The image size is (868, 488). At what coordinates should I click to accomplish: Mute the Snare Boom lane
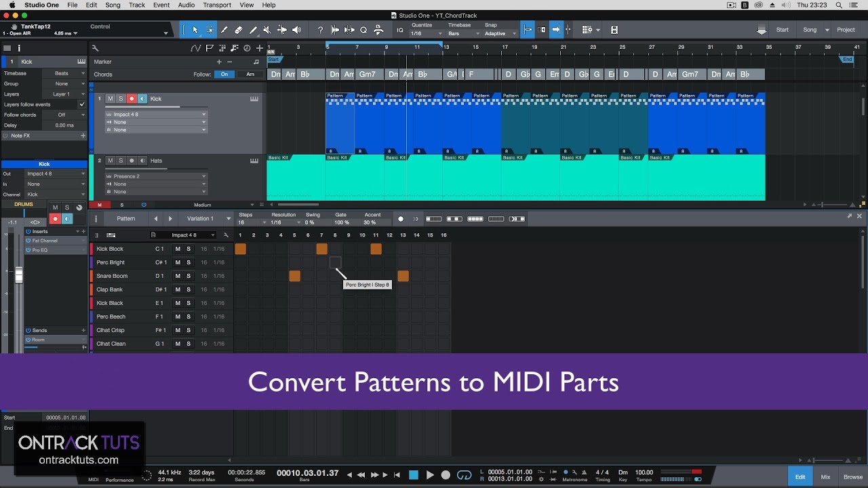click(x=178, y=276)
